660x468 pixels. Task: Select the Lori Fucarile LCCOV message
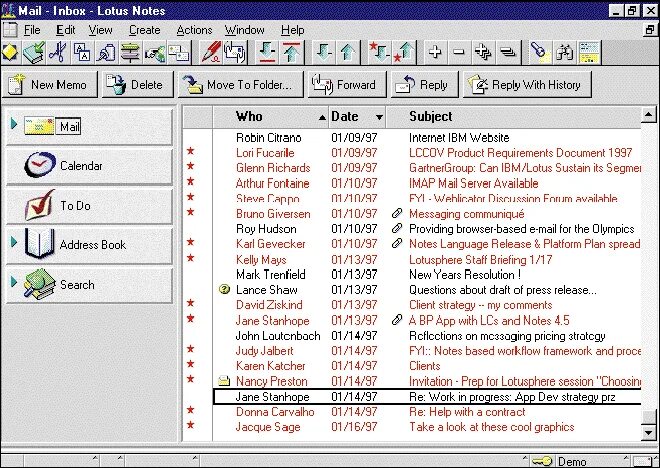pyautogui.click(x=427, y=153)
